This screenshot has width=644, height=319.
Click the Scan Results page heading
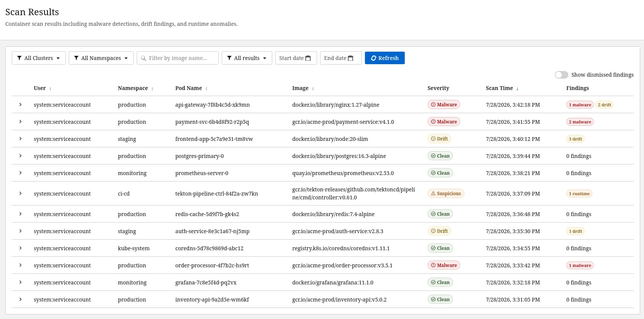32,12
